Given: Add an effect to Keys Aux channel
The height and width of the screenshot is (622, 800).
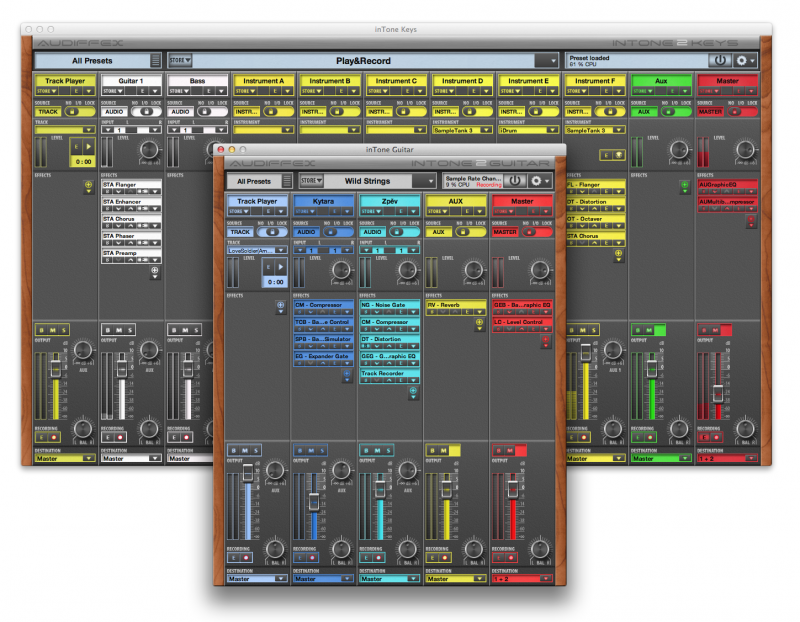Looking at the screenshot, I should [x=685, y=185].
